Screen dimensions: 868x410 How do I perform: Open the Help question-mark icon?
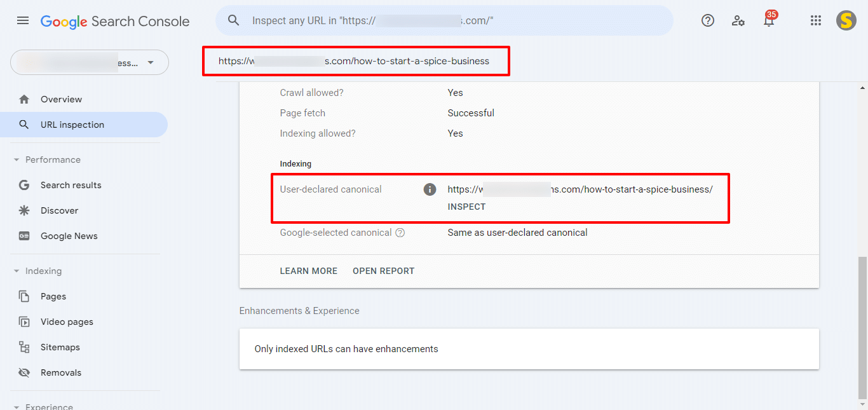pos(708,20)
